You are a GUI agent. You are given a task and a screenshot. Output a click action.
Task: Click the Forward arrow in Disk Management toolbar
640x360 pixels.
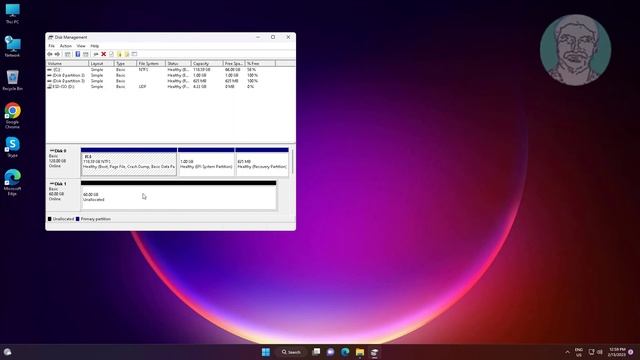click(x=58, y=54)
